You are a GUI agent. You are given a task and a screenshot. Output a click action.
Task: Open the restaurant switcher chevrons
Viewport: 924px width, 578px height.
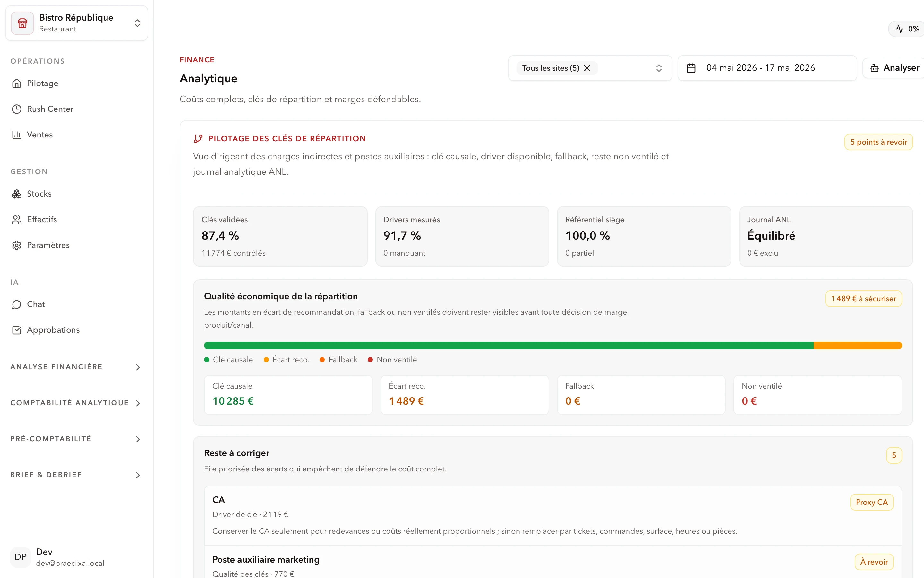pos(137,23)
